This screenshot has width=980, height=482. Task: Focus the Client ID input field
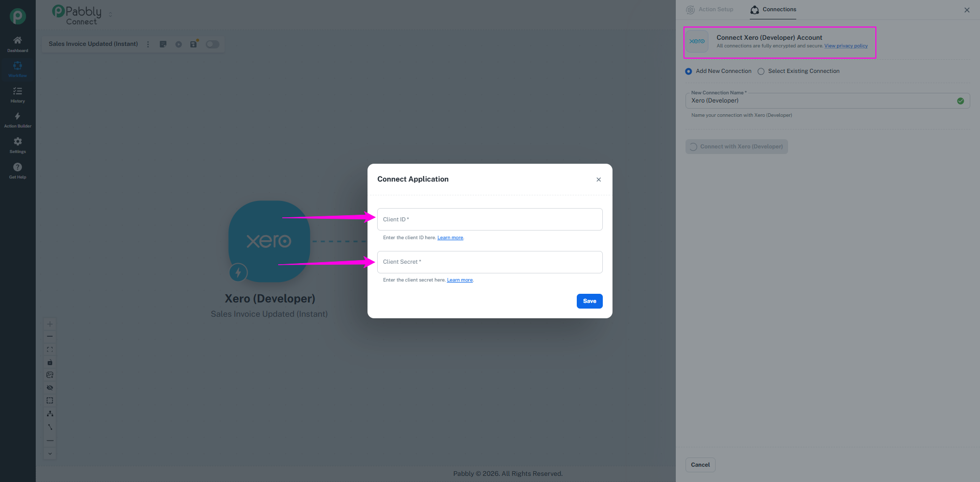(490, 219)
